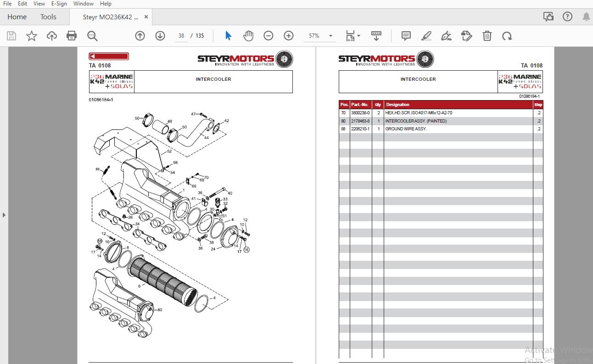Image resolution: width=593 pixels, height=364 pixels.
Task: Click the GROUND WIRE ASSY. designation
Action: 406,129
